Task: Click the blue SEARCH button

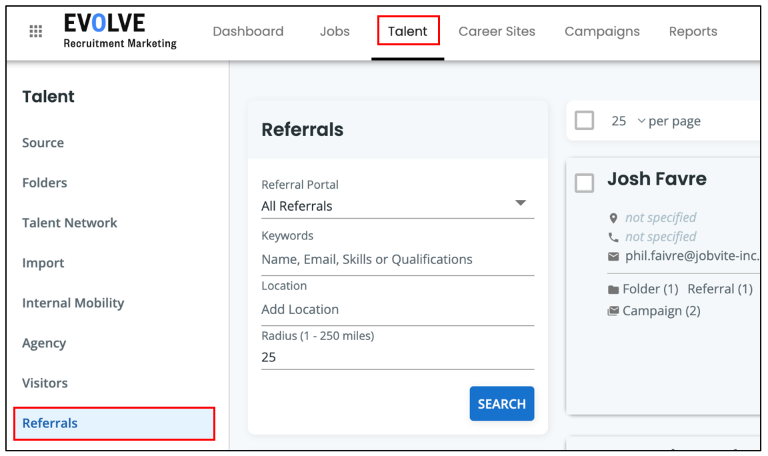Action: pos(502,404)
